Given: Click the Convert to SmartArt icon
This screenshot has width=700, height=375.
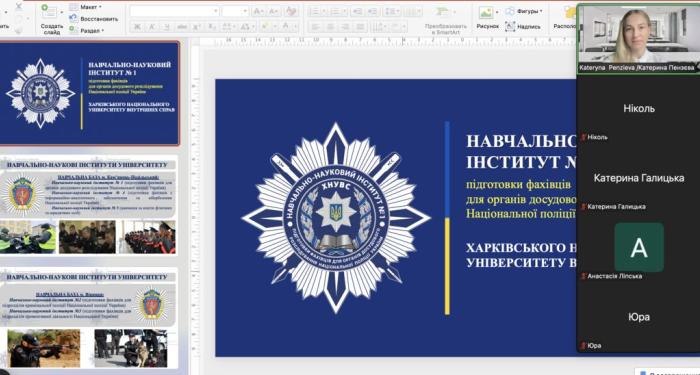Looking at the screenshot, I should (x=441, y=12).
